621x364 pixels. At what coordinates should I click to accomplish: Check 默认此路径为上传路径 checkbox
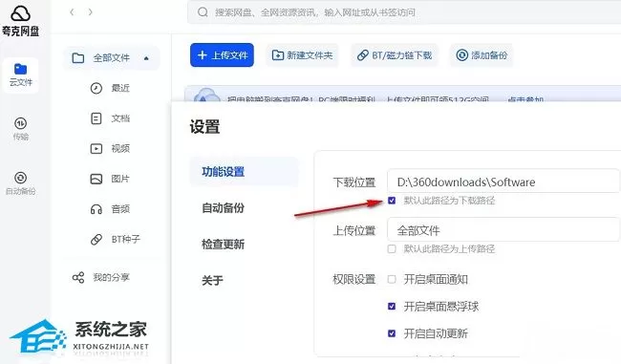tap(392, 248)
